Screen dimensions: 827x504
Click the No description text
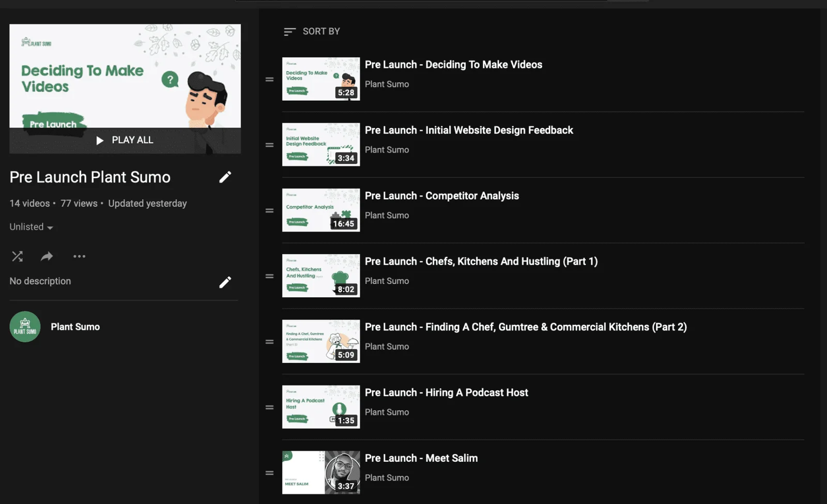pos(40,281)
